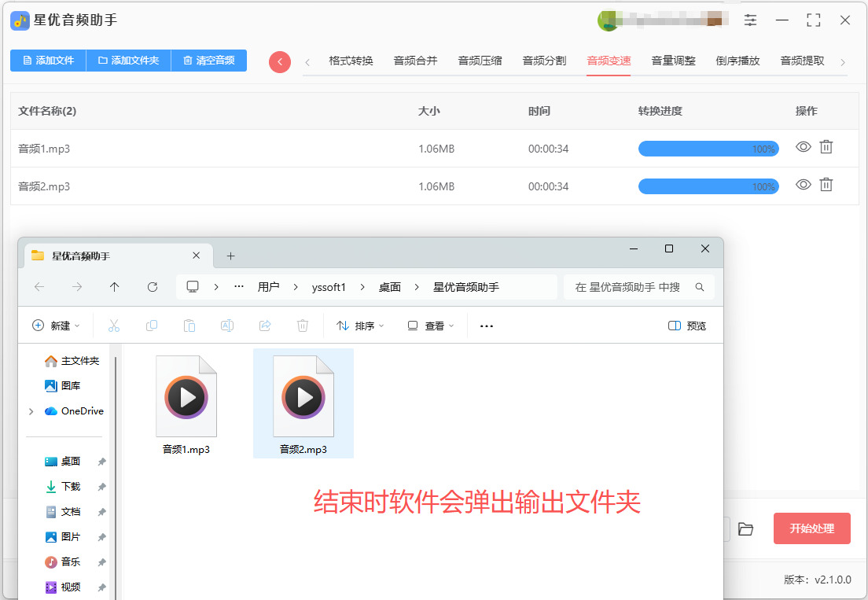Click the progress bar of 音频2.mp3
The image size is (868, 600).
click(x=708, y=186)
